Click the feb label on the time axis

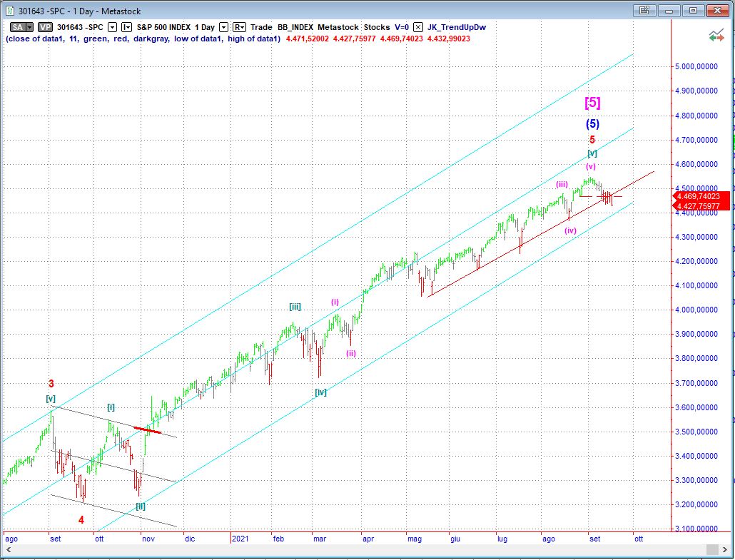coord(278,539)
